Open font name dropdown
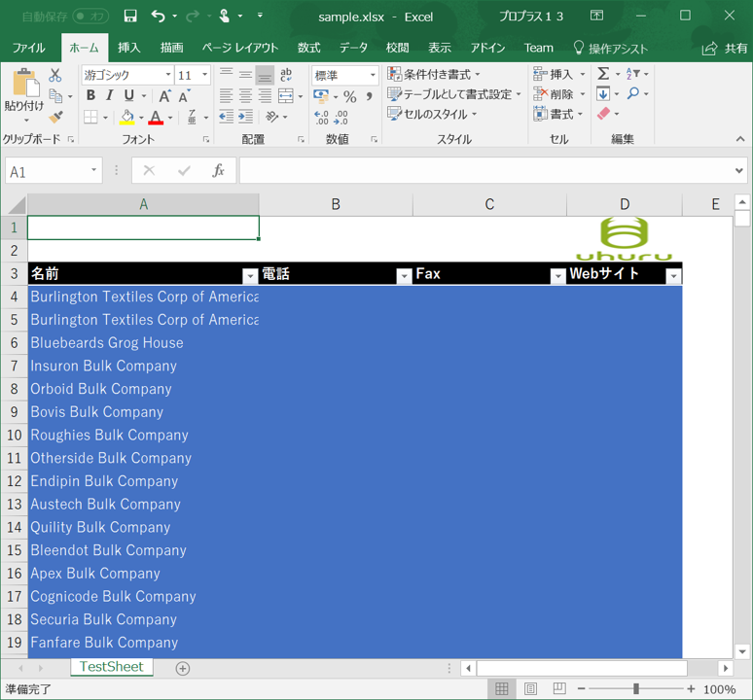This screenshot has width=753, height=700. point(168,75)
